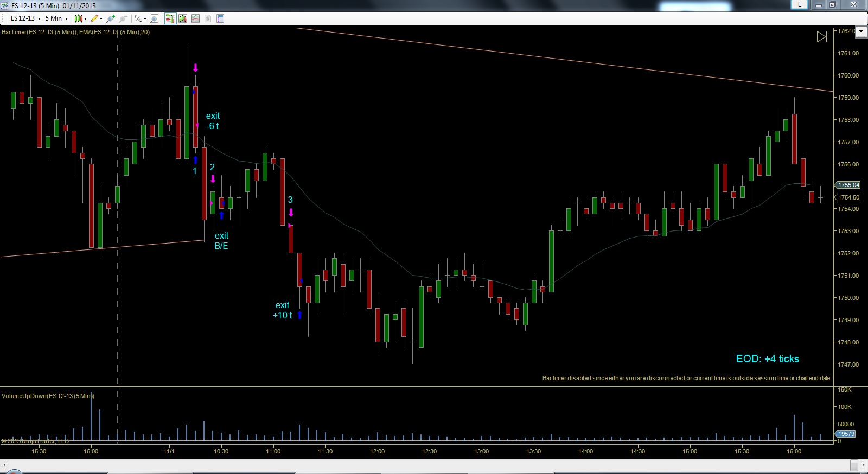Open the data series bars icon

[x=183, y=18]
